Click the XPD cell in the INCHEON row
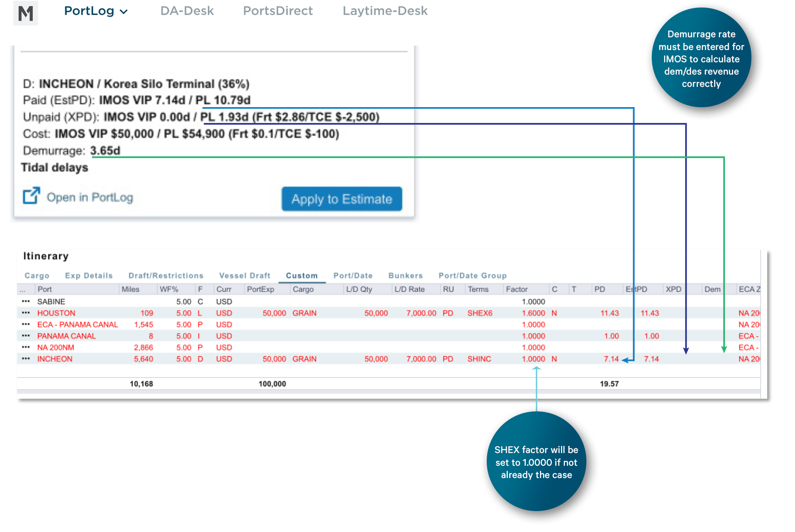 point(682,359)
